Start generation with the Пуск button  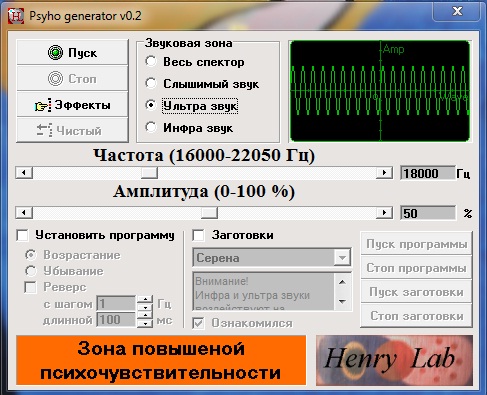pyautogui.click(x=72, y=52)
